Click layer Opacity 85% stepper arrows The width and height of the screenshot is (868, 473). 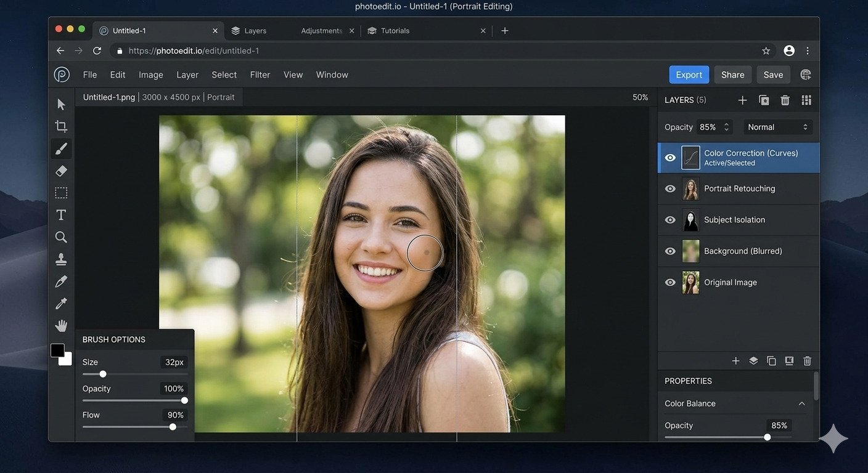726,127
